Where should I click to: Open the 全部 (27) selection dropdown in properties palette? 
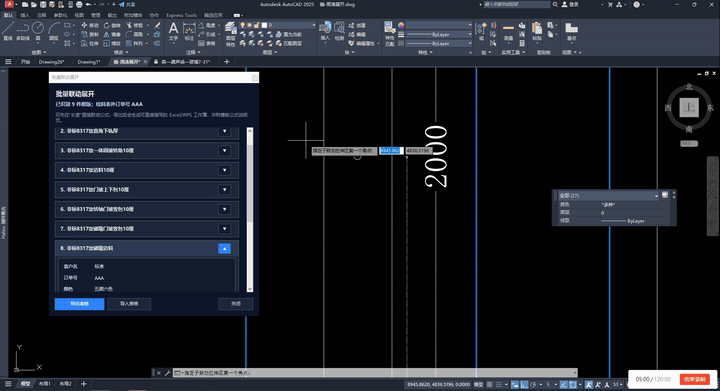tap(608, 196)
